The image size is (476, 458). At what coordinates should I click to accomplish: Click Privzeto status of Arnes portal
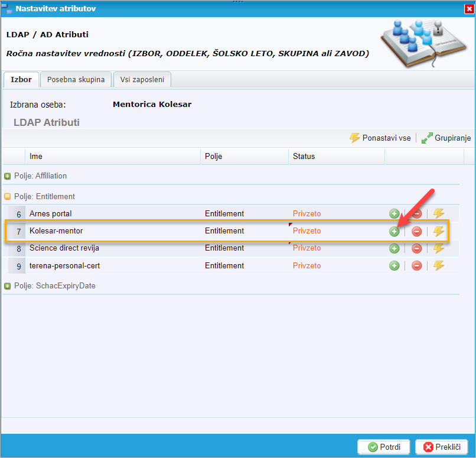(307, 214)
